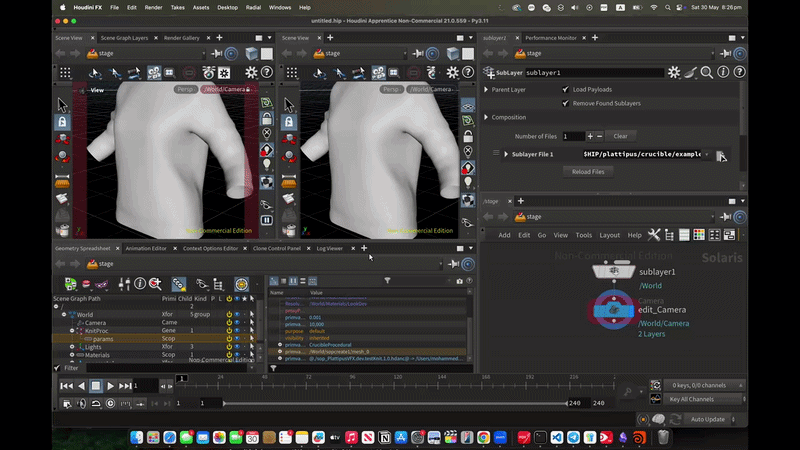Click the Reload Files button
This screenshot has height=450, width=800.
point(588,172)
